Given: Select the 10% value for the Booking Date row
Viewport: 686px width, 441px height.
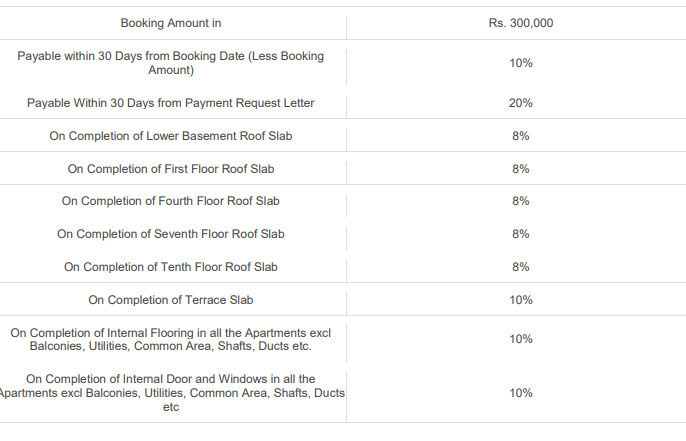Looking at the screenshot, I should point(520,63).
